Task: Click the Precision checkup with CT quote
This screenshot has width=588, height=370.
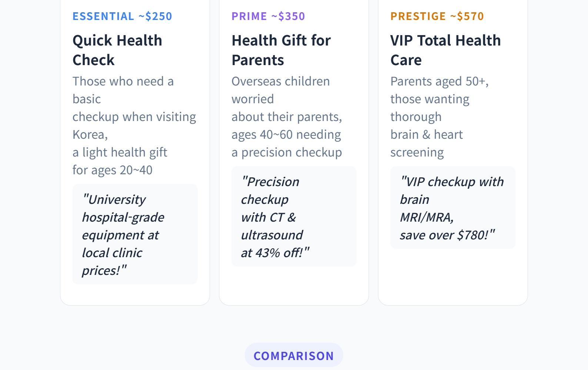Action: click(x=294, y=216)
